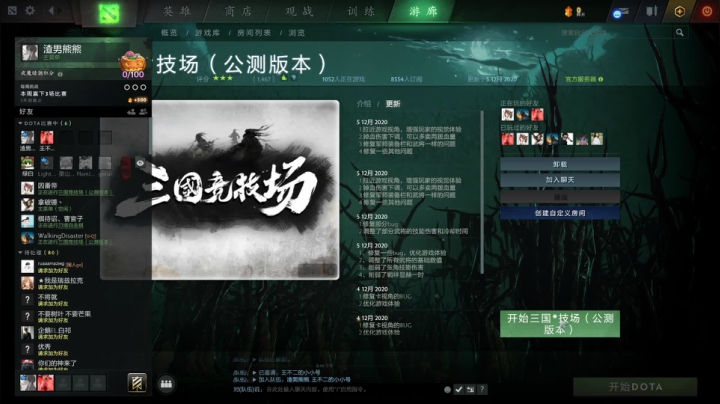Viewport: 720px width, 404px height.
Task: Click first friend avatar in 已玩过的好友 row
Action: tap(507, 139)
